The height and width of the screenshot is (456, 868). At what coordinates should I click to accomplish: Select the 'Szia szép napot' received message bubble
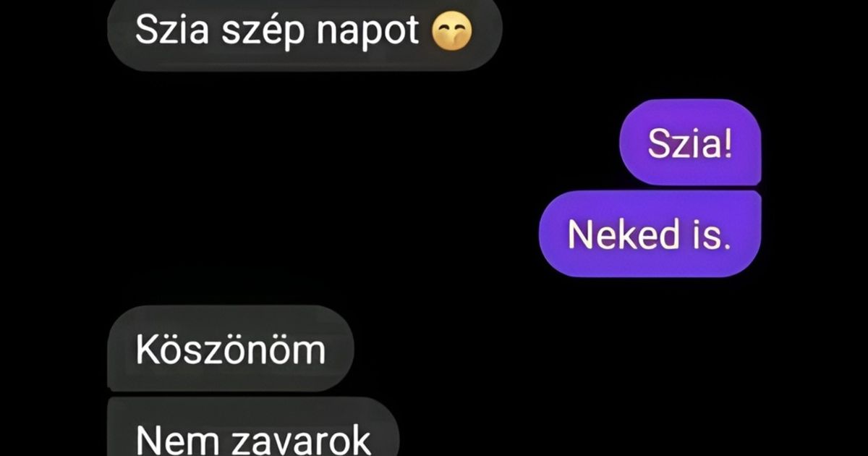(305, 34)
